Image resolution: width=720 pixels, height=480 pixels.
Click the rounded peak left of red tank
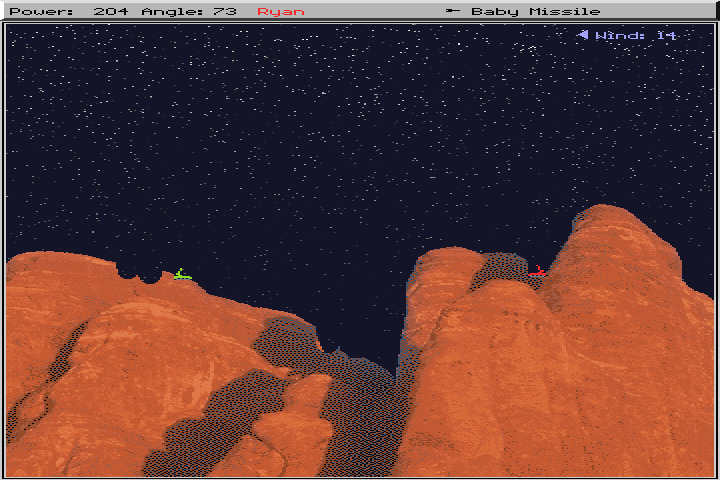click(x=448, y=254)
